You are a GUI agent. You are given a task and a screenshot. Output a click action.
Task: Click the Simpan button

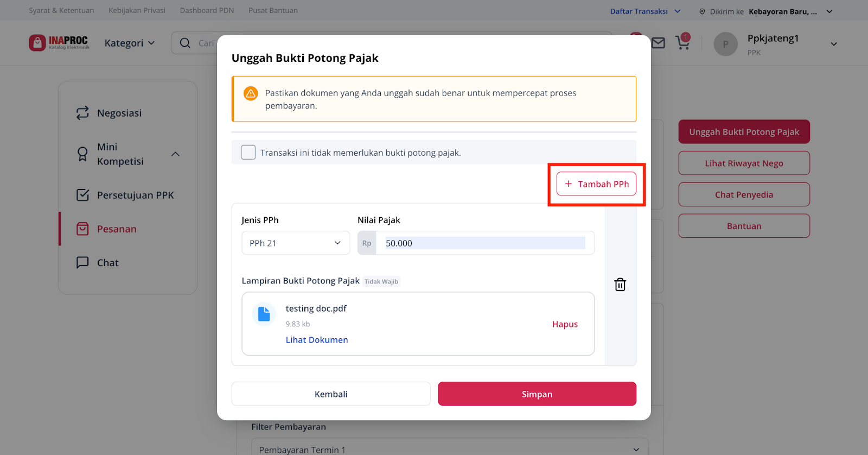point(537,394)
